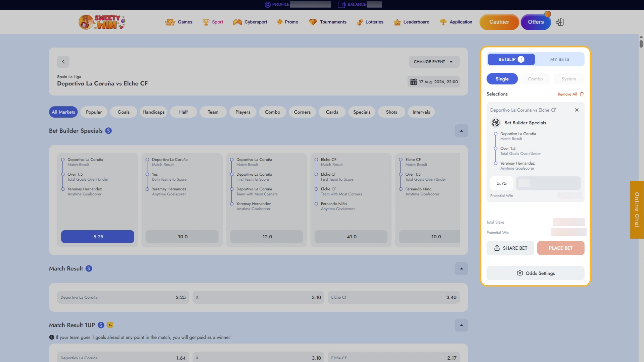Filter markets by Intervals
The width and height of the screenshot is (644, 362).
pyautogui.click(x=421, y=112)
